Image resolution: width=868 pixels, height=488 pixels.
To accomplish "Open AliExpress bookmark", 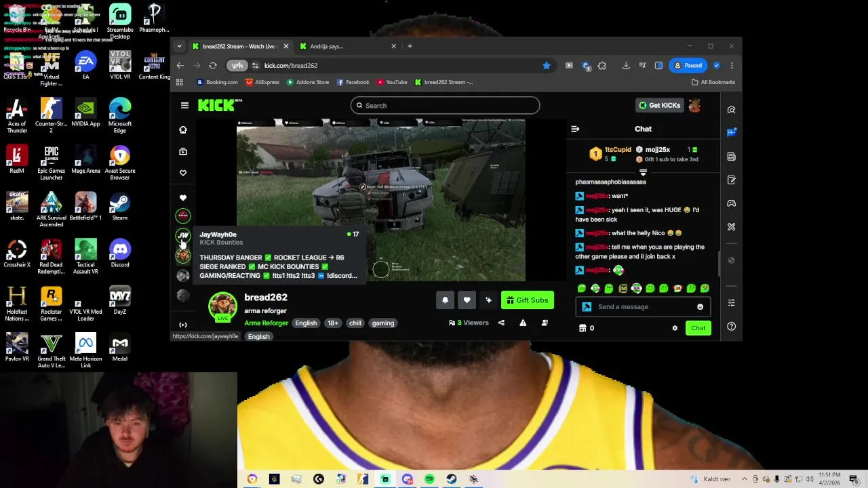I will (262, 82).
